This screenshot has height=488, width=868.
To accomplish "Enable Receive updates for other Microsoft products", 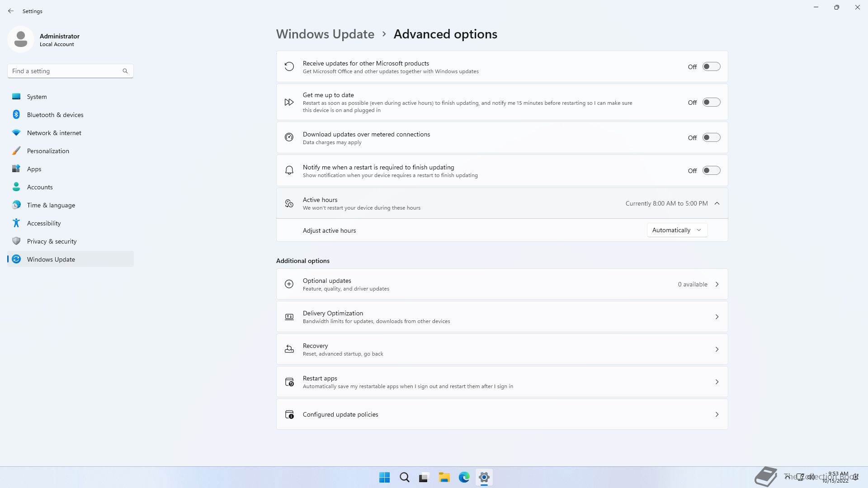I will tap(711, 67).
